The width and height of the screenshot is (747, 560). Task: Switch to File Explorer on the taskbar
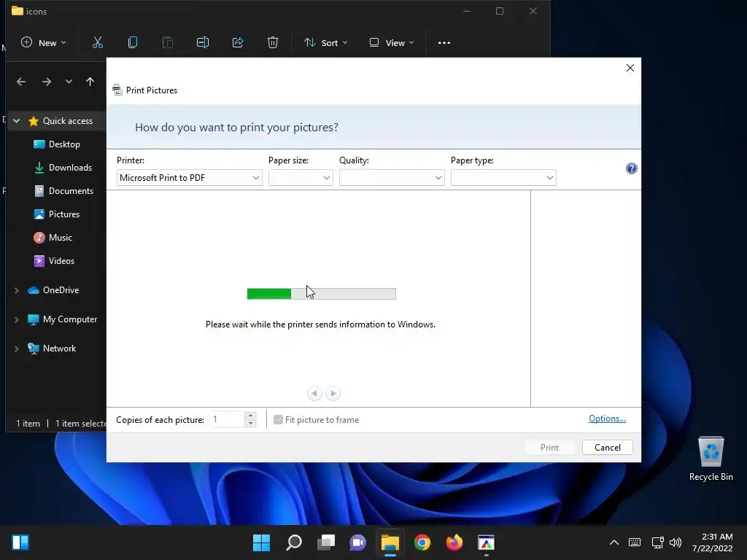click(x=390, y=542)
